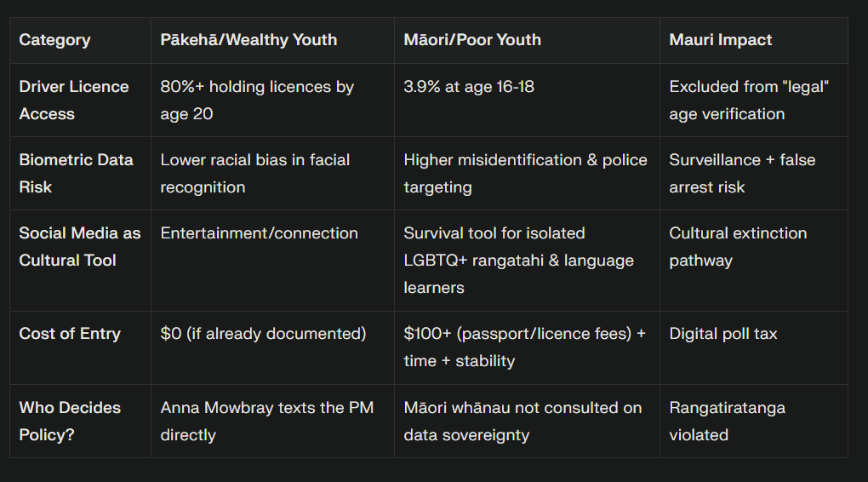Click the Entertainment/connection cell
The width and height of the screenshot is (868, 482).
272,261
